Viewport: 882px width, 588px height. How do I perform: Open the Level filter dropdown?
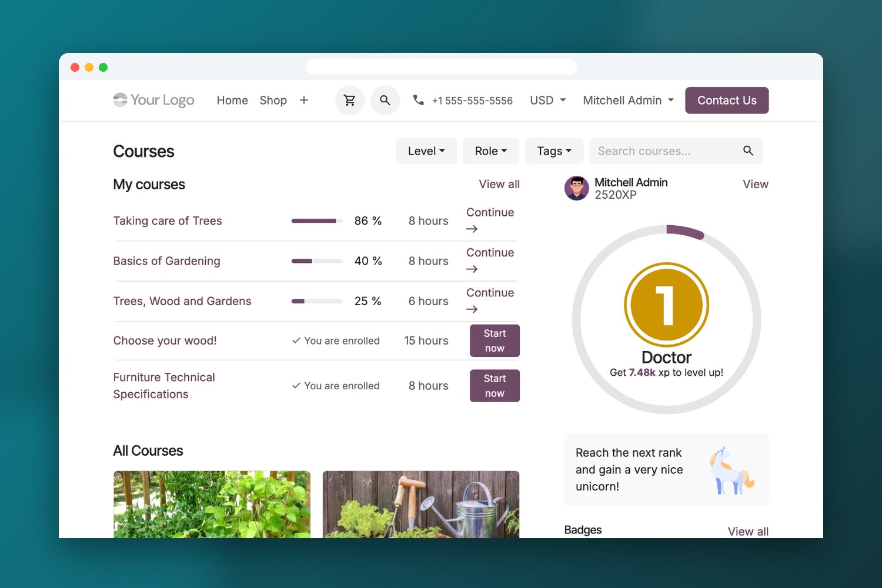pos(426,151)
